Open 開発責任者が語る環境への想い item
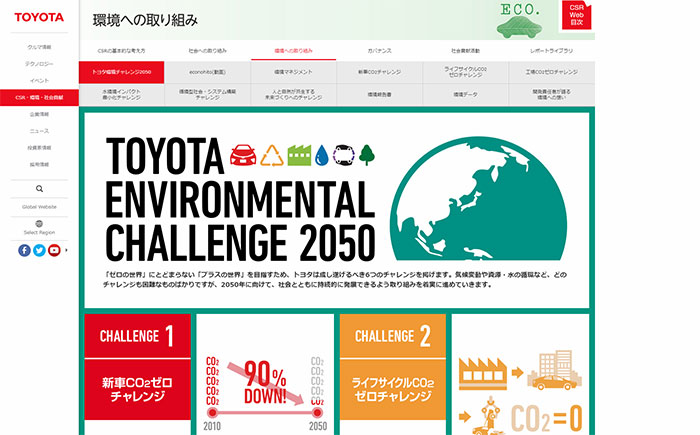 coord(551,94)
